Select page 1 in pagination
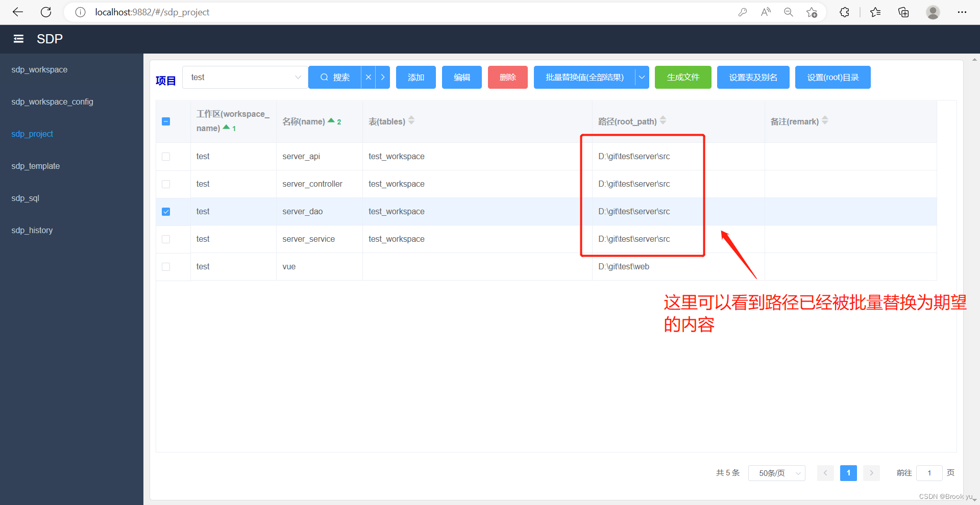This screenshot has height=505, width=980. tap(848, 473)
